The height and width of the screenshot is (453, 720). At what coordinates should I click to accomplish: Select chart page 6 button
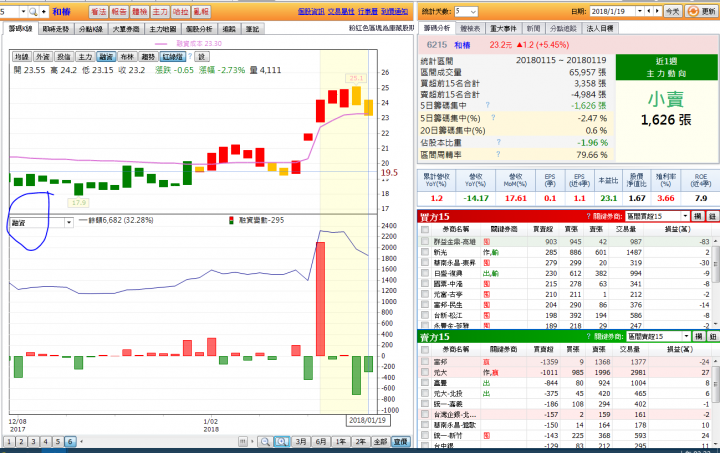coord(70,442)
